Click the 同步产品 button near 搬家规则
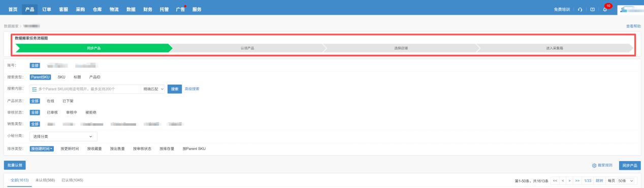 [630, 165]
